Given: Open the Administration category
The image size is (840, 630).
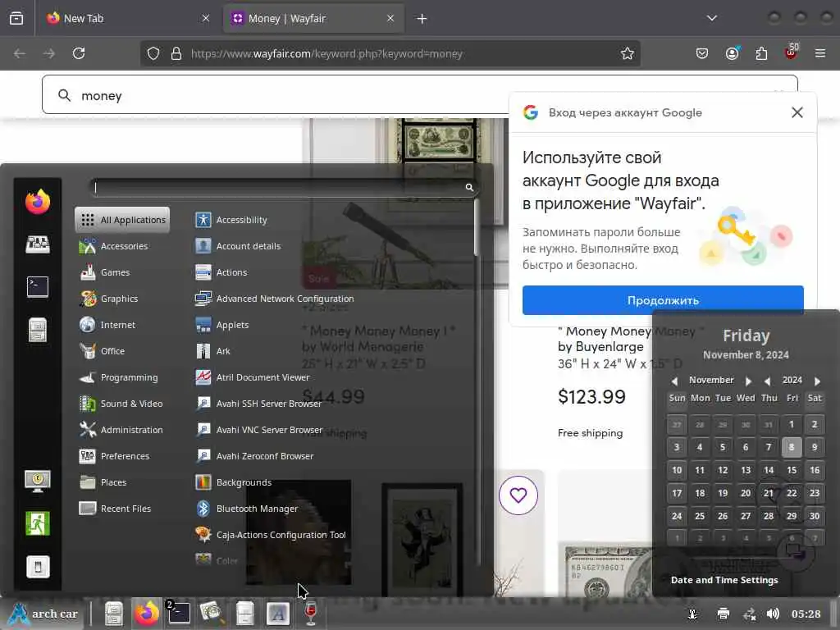Looking at the screenshot, I should tap(121, 430).
